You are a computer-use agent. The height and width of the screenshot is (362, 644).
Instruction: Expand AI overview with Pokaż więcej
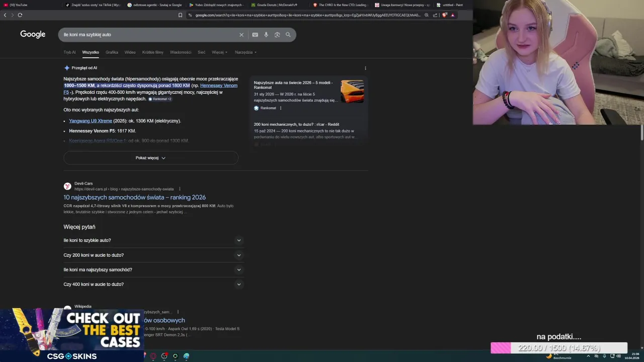(x=151, y=158)
